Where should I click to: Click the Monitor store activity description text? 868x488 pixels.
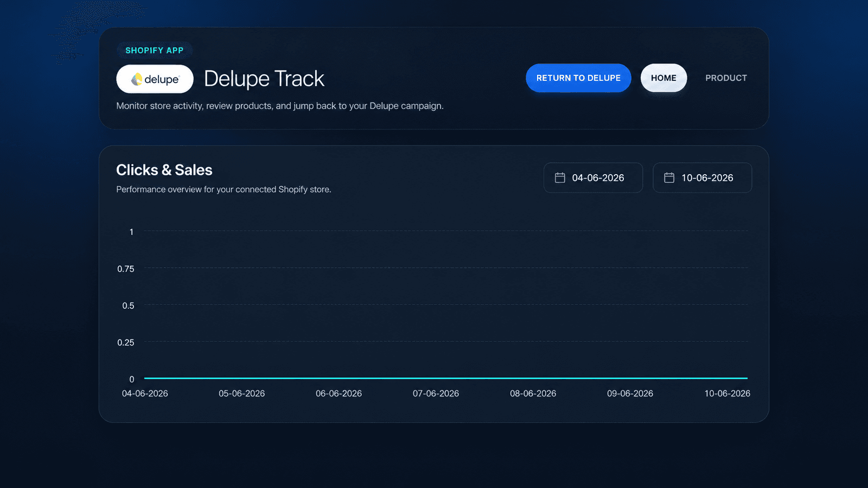click(x=280, y=106)
